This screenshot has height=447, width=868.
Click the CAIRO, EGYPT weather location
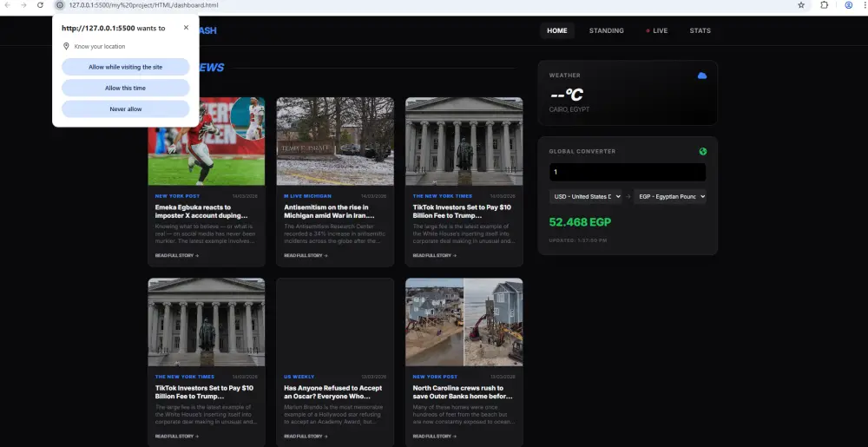coord(569,109)
